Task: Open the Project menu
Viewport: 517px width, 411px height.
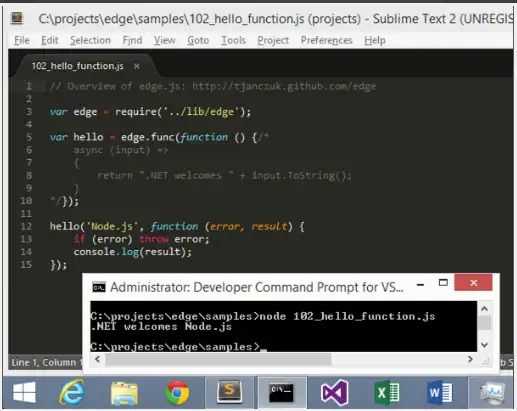Action: click(273, 40)
